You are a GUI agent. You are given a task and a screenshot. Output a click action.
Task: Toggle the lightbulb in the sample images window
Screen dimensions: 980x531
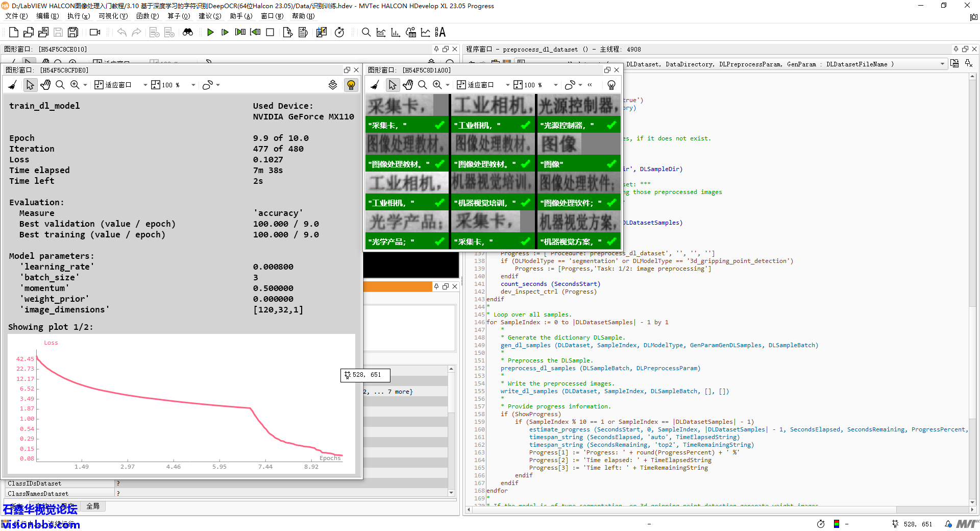pos(611,85)
